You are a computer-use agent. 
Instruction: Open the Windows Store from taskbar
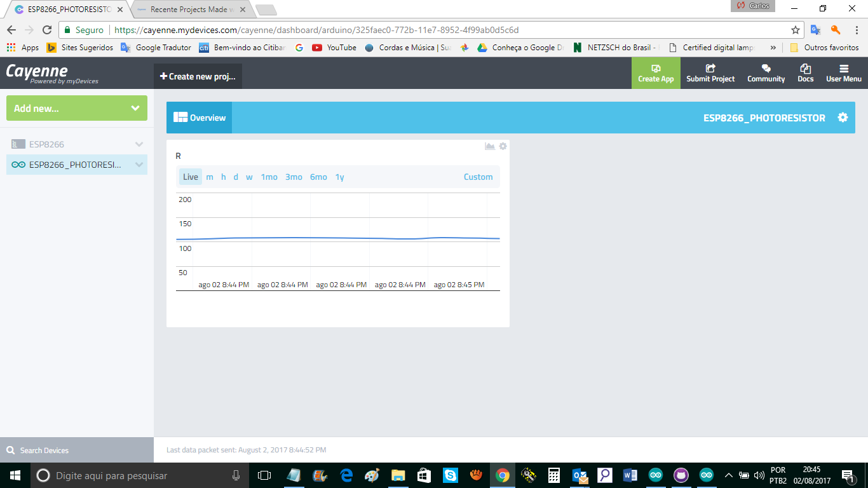424,475
